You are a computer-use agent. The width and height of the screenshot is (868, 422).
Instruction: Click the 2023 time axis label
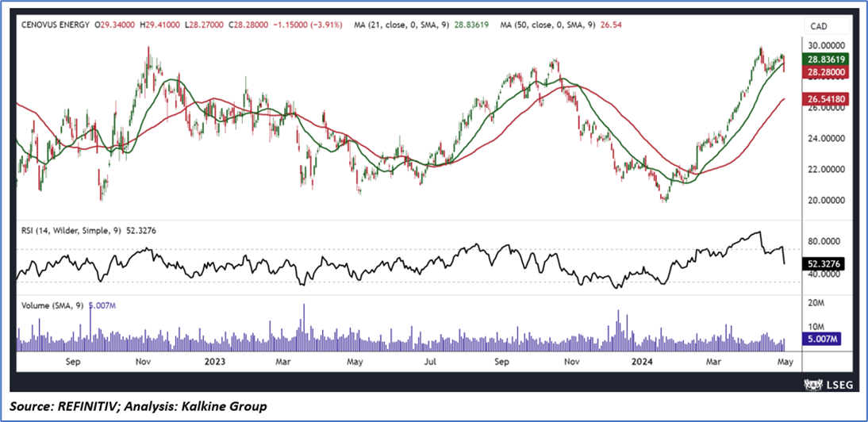click(214, 362)
